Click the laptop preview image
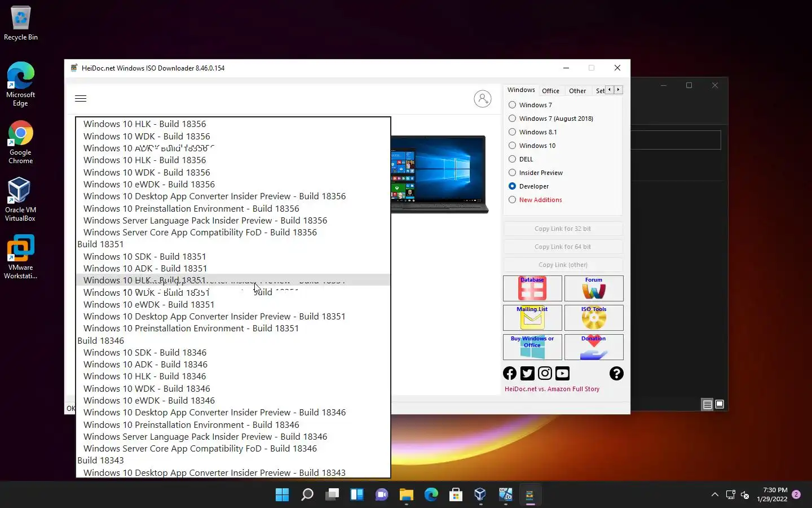The image size is (812, 508). click(x=440, y=174)
